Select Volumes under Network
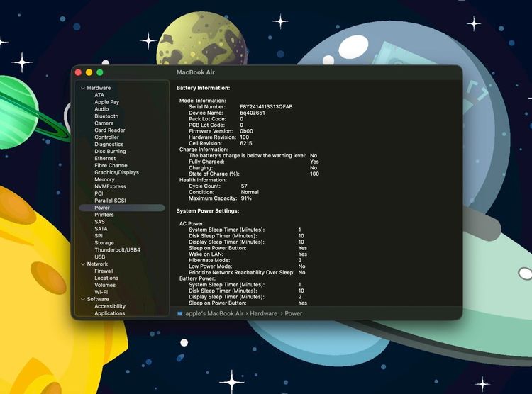This screenshot has width=532, height=394. click(105, 285)
